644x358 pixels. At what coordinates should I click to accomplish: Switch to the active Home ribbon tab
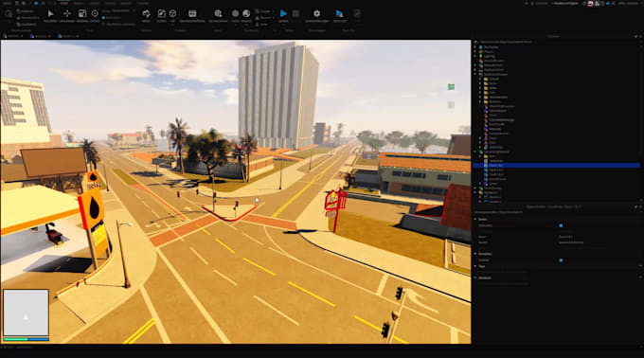[64, 3]
